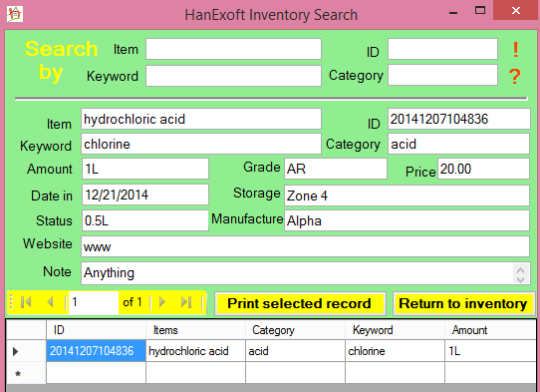Move to next record arrow

[162, 302]
